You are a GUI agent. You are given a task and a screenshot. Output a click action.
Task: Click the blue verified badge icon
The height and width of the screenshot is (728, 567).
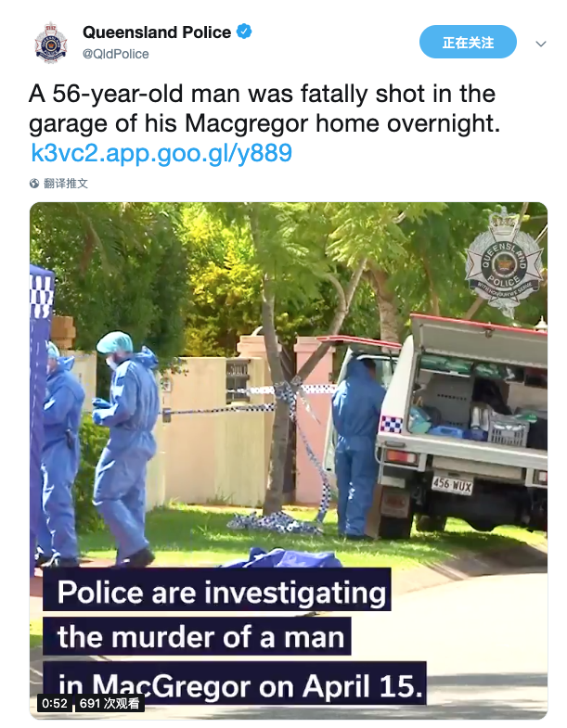244,32
